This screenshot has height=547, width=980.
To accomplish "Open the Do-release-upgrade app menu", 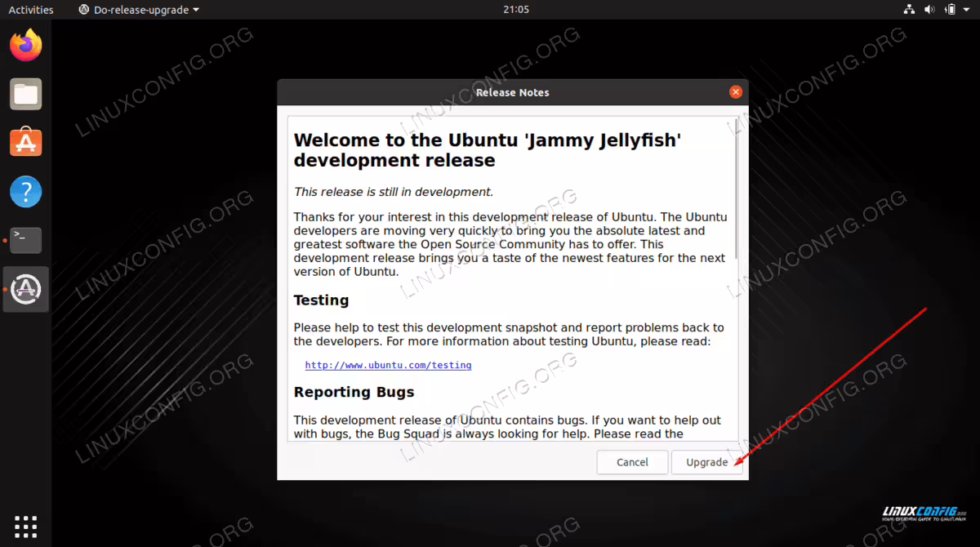I will coord(139,10).
